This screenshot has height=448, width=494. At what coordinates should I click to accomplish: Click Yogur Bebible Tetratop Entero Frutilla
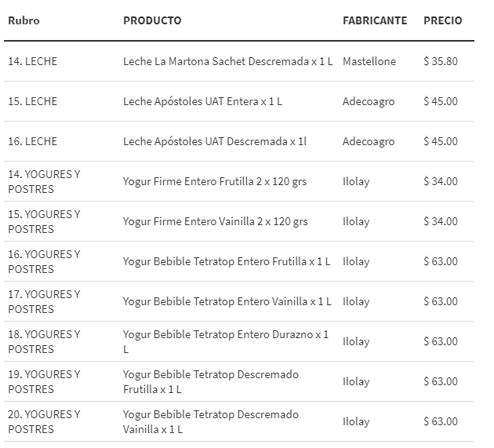227,261
